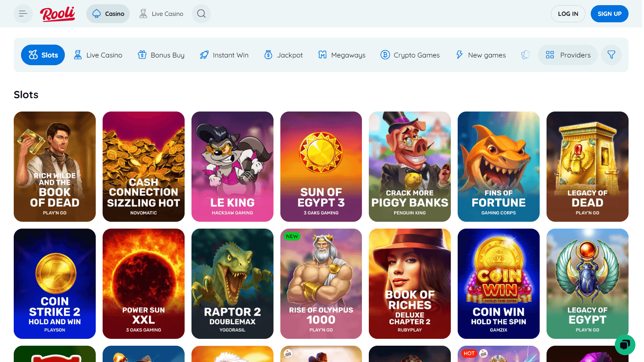Screen dimensions: 644x362
Task: Filter by New games
Action: pyautogui.click(x=480, y=55)
